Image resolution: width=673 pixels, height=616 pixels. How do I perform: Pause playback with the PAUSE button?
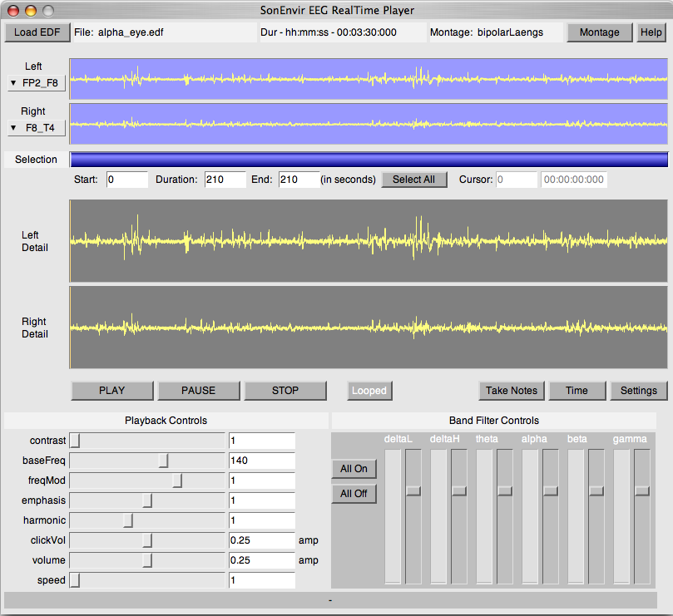click(x=199, y=391)
